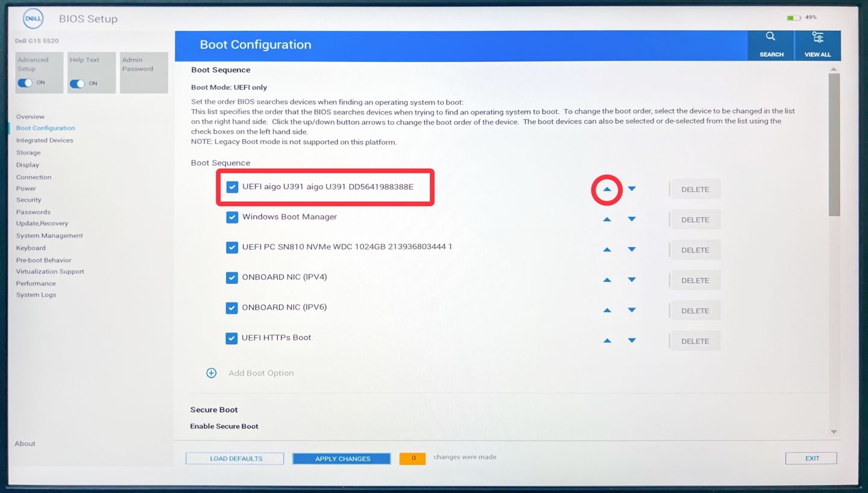Delete the ONBOARD NIC (IPV4) entry
This screenshot has height=493, width=868.
[x=695, y=280]
